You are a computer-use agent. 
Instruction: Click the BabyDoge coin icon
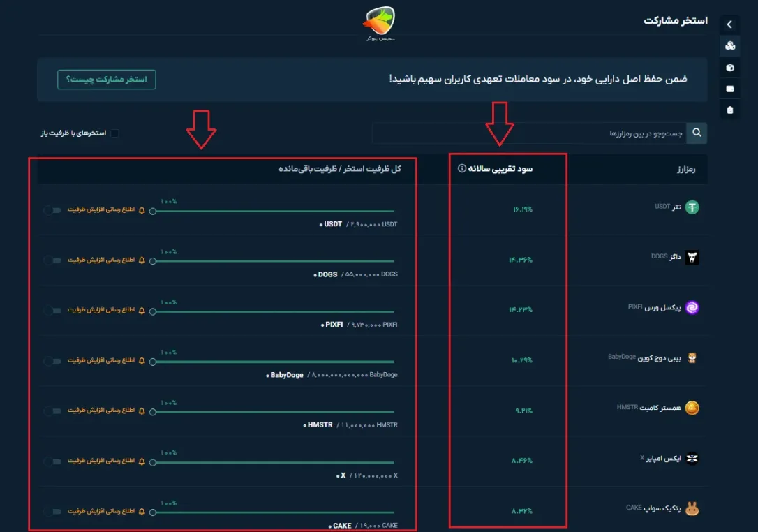coord(692,358)
